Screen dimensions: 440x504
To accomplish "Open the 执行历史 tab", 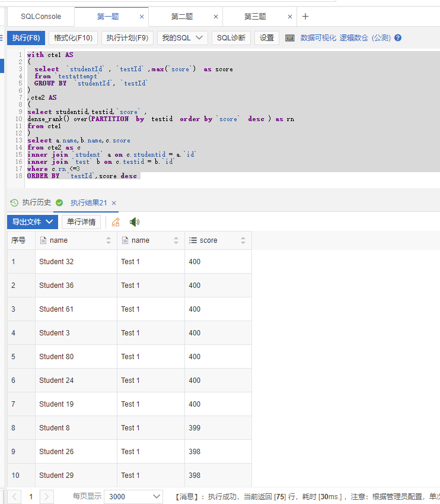I will coord(37,202).
